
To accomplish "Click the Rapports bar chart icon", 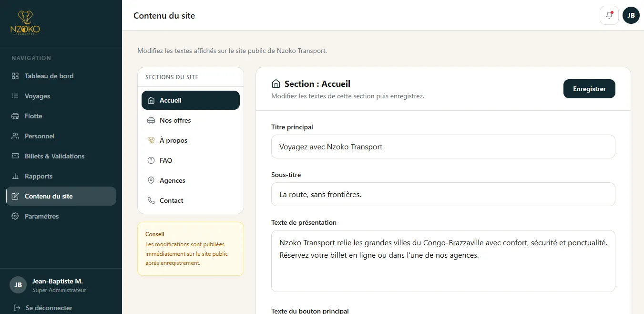I will 15,176.
